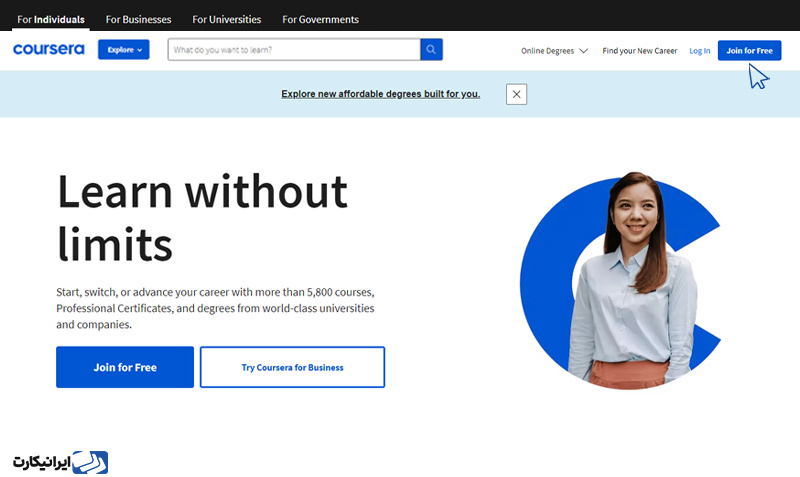Screen dimensions: 800x477
Task: Open the Explore dropdown menu
Action: (123, 49)
